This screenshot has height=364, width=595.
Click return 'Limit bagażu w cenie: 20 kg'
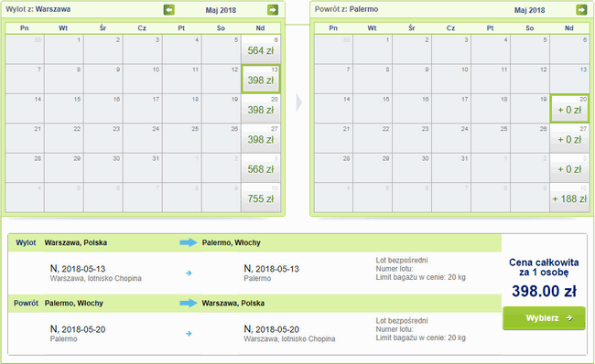pos(420,337)
